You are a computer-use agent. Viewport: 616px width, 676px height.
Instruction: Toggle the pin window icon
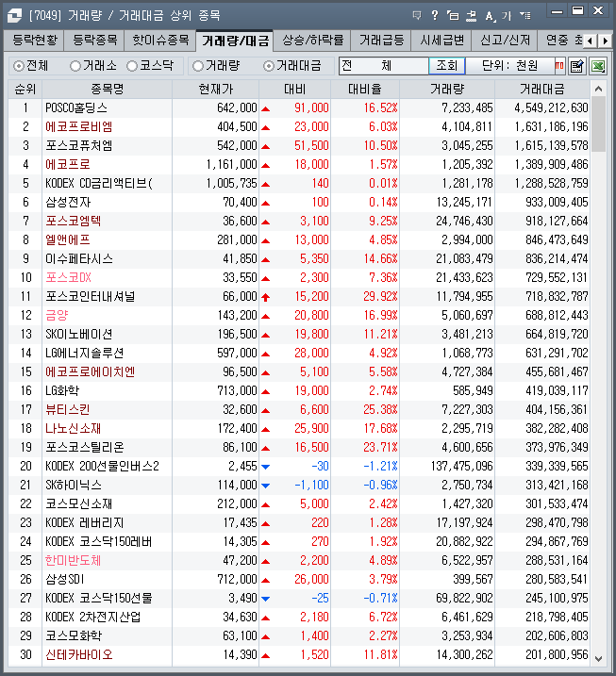tap(471, 16)
